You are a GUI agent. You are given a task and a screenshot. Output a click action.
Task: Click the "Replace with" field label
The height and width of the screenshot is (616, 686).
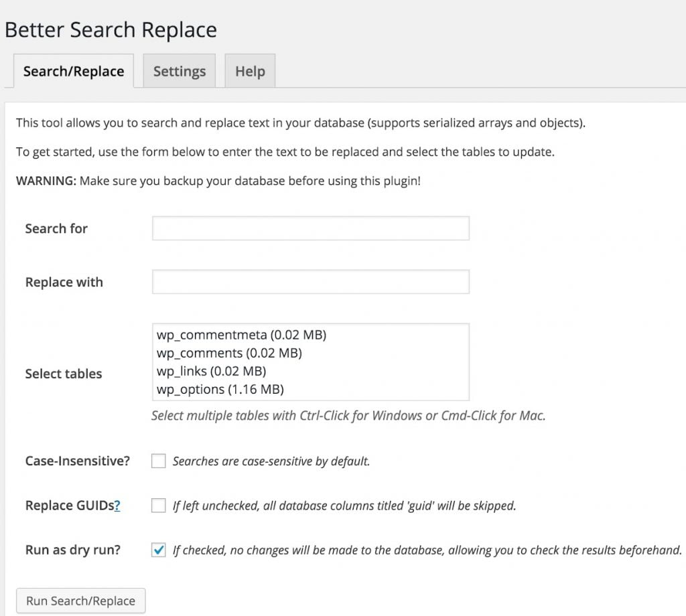tap(64, 282)
